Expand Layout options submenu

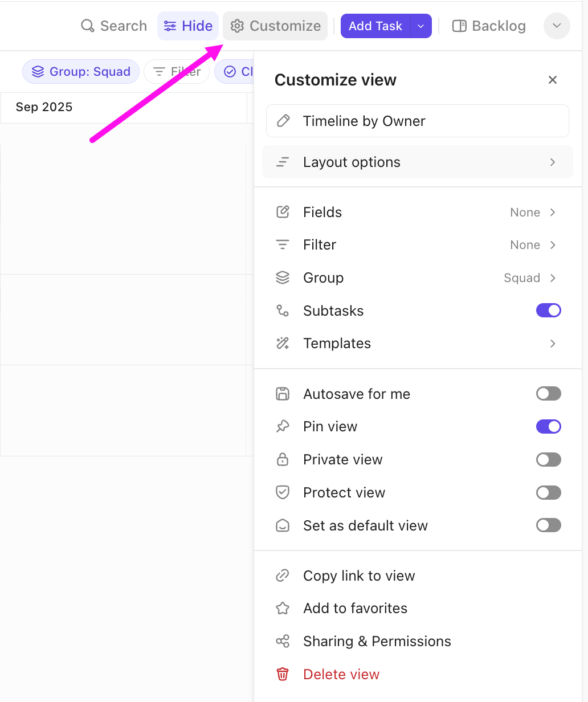click(x=417, y=162)
